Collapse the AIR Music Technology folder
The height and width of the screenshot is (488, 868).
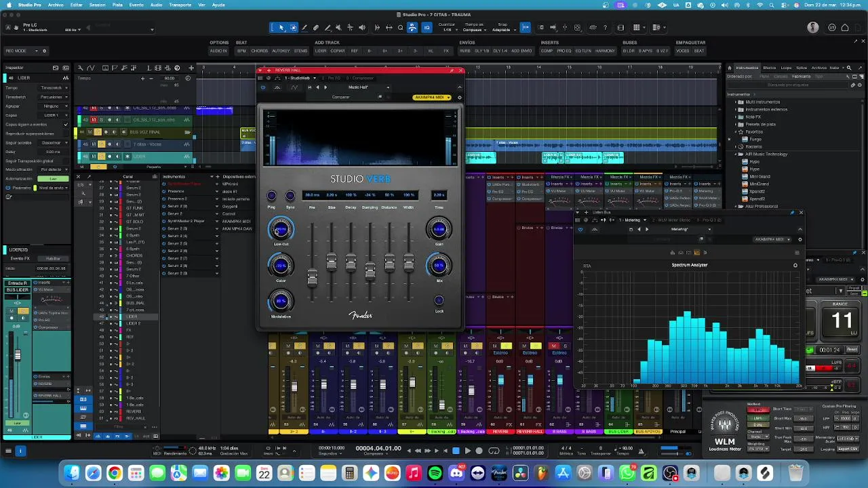[x=736, y=155]
